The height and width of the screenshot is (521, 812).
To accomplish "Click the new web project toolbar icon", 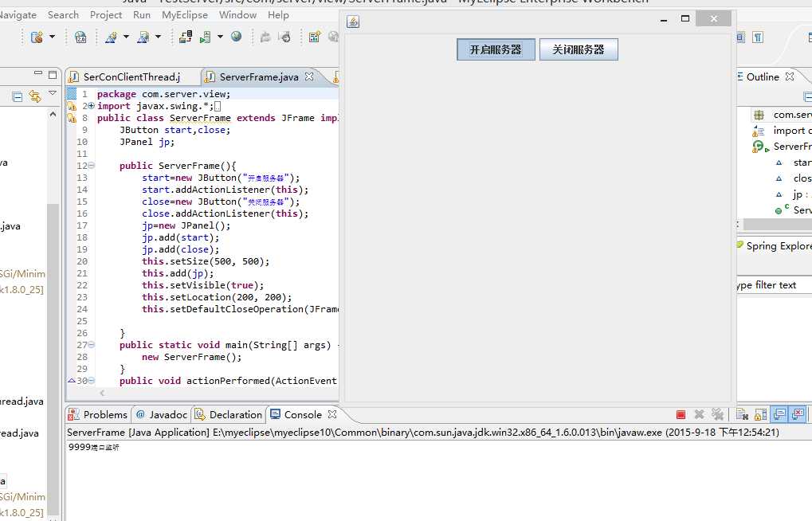I will pos(37,37).
